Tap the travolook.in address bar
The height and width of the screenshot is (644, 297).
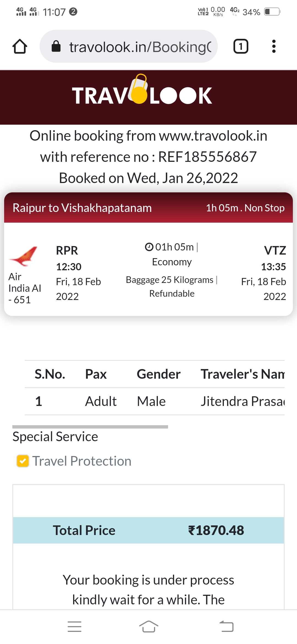coord(140,47)
